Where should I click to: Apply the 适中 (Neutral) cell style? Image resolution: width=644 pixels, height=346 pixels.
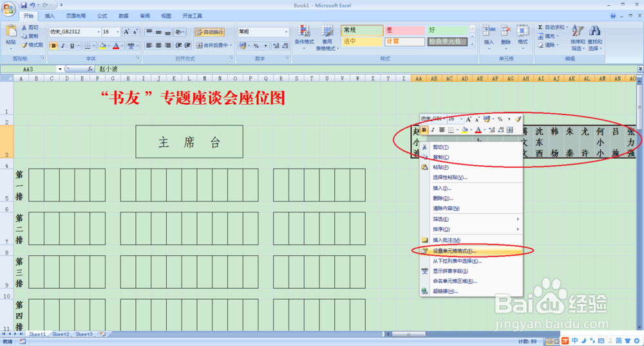pos(362,41)
